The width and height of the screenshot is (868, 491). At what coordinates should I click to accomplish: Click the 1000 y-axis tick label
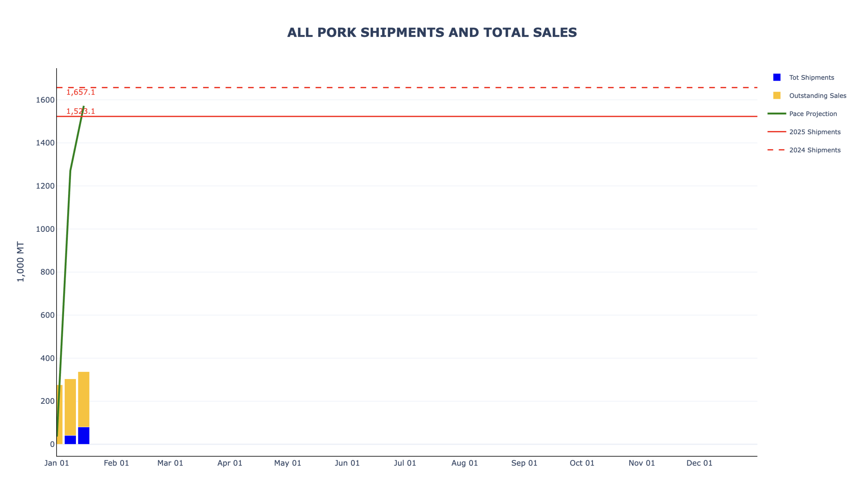pos(45,229)
